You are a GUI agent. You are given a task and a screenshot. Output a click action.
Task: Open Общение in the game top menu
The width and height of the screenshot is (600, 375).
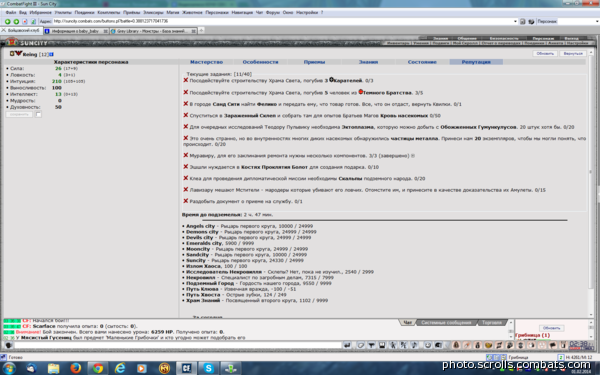point(467,38)
